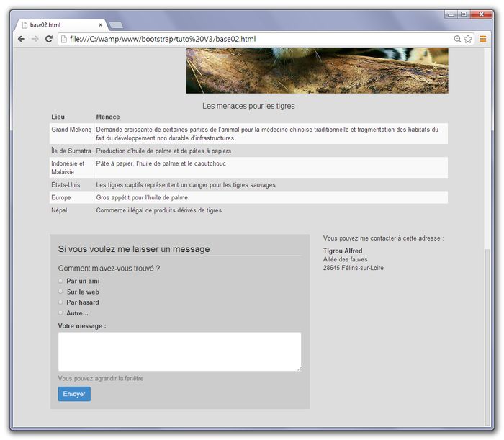Choose the 'Autre...' radio option

pos(60,313)
